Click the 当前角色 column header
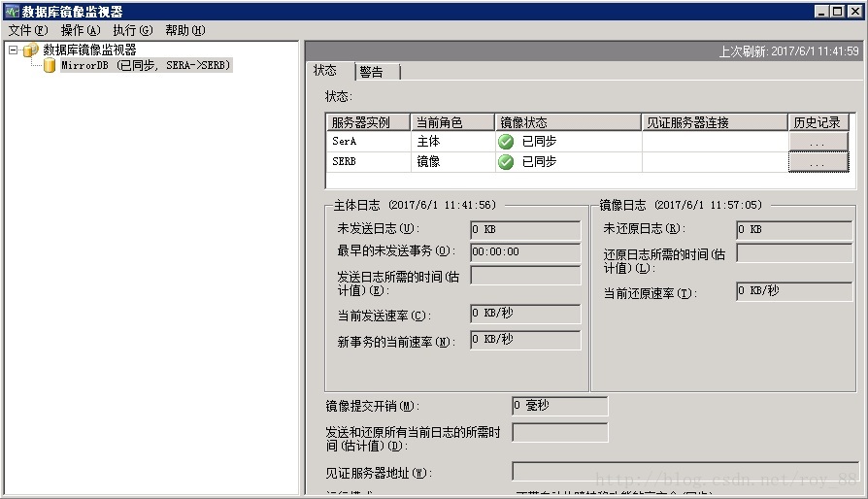Viewport: 868px width, 499px height. coord(452,122)
